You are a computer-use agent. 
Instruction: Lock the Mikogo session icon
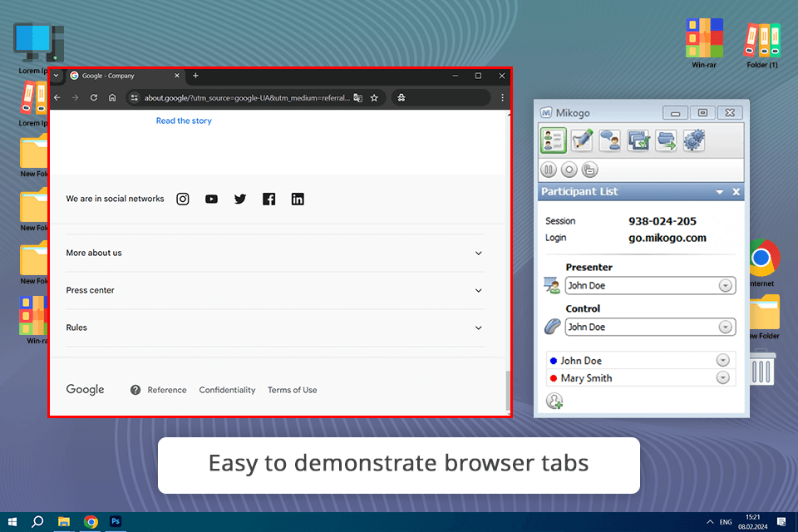tap(589, 170)
